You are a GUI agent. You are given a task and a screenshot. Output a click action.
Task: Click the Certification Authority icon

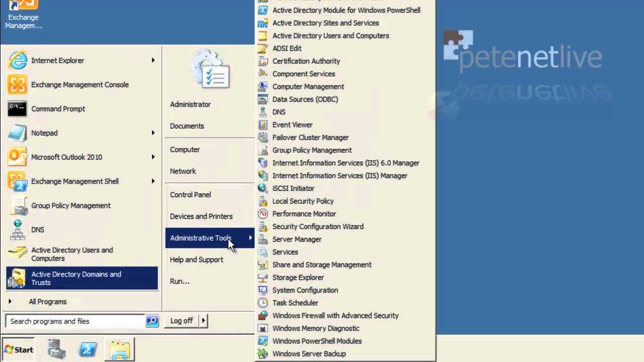point(263,61)
